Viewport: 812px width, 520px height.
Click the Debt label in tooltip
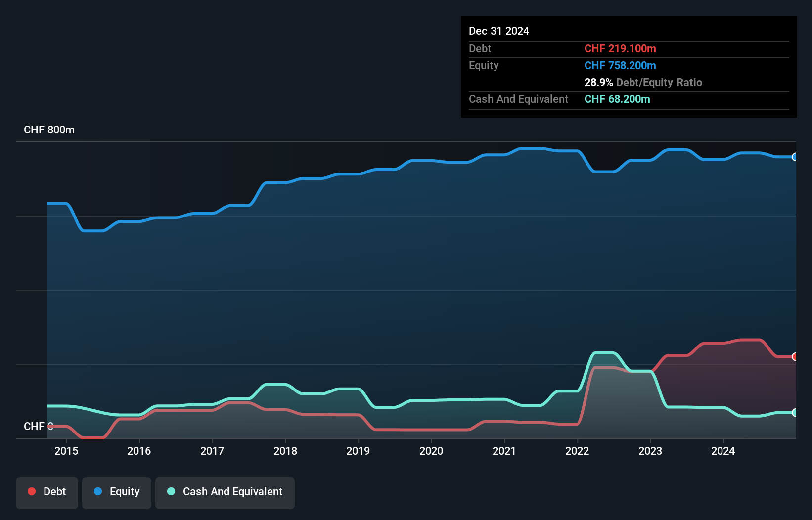(480, 48)
